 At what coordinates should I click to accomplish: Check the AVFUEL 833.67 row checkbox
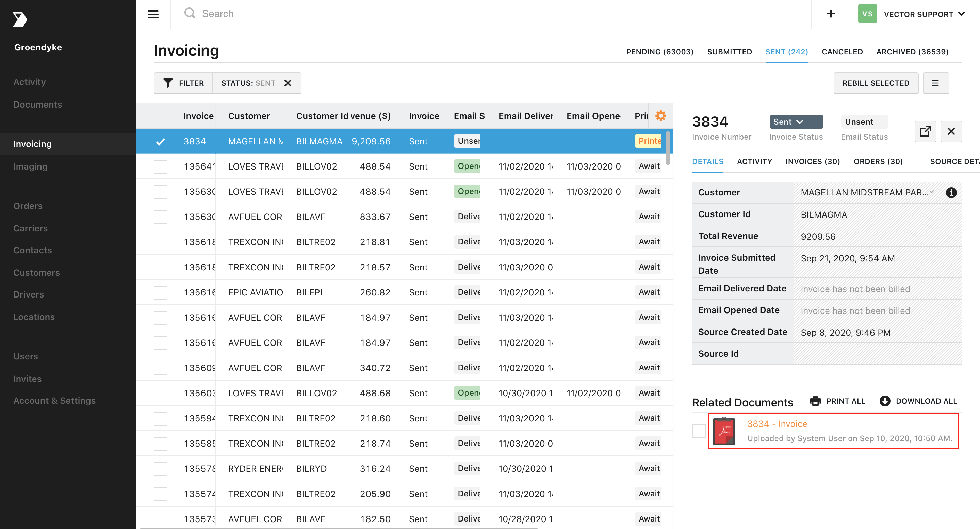(x=161, y=217)
